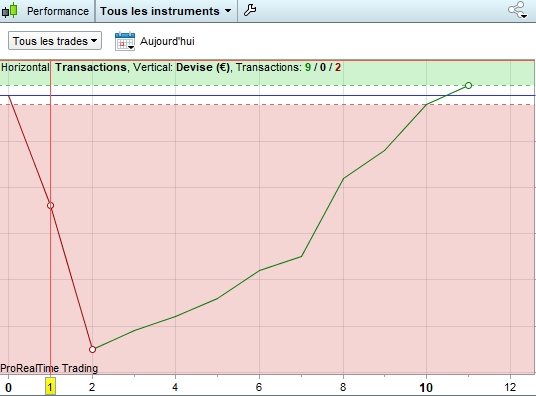Click the x-axis label 12
The width and height of the screenshot is (536, 396).
(510, 387)
